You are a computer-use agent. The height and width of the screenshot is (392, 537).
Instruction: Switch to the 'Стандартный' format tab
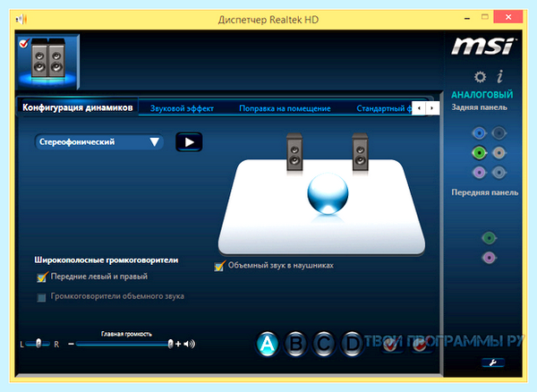click(x=384, y=108)
